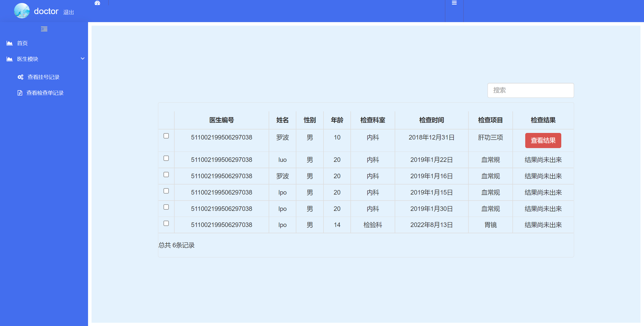
Task: Select the chart icon next to 首页
Action: (x=9, y=43)
